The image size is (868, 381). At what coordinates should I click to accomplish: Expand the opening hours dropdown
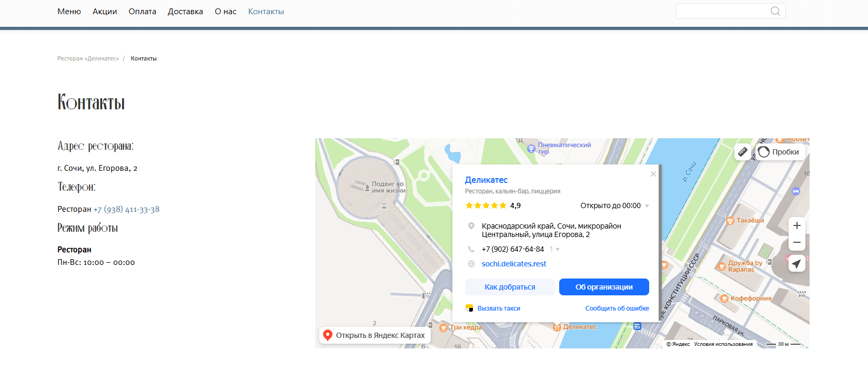pyautogui.click(x=647, y=206)
